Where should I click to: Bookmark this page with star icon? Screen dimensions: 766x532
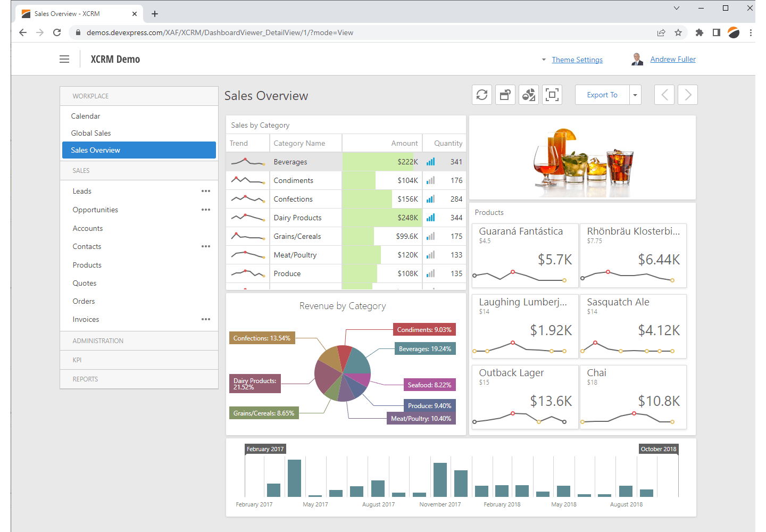pos(678,32)
